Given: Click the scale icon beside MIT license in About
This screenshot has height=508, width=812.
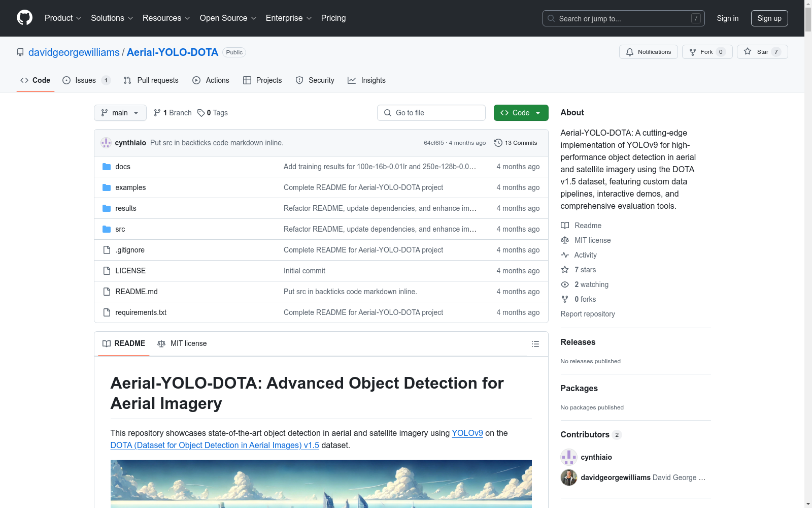Looking at the screenshot, I should 565,240.
